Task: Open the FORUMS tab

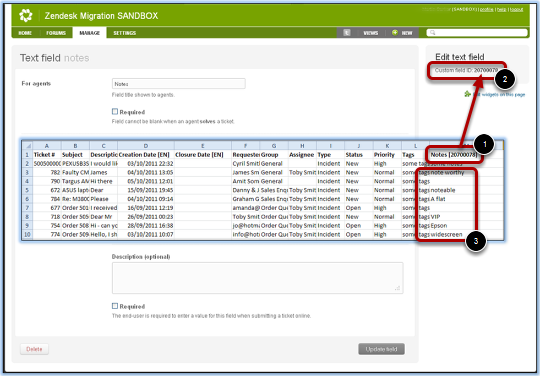Action: [56, 33]
